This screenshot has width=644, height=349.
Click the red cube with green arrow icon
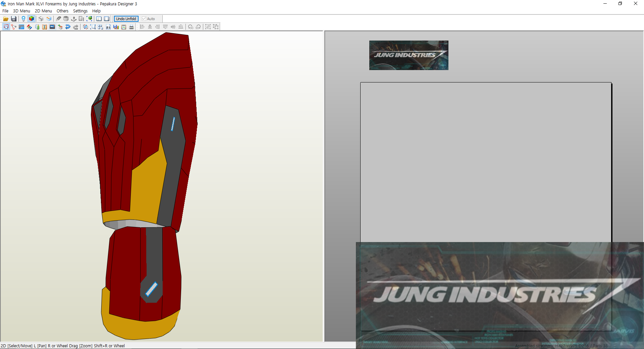click(60, 27)
